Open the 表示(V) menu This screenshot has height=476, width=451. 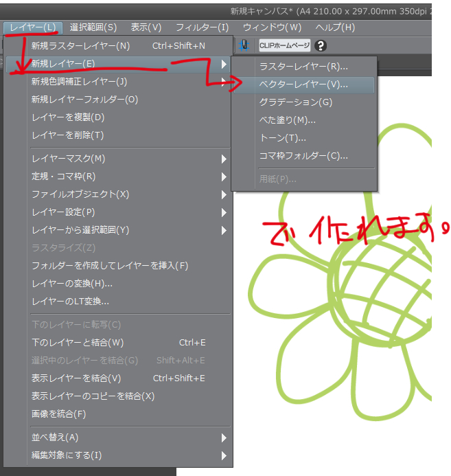[x=146, y=27]
